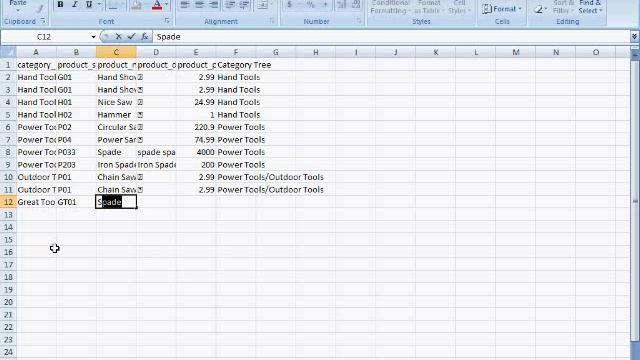Open underline style dropdown arrow
Viewport: 640px width, 360px height.
pos(99,4)
